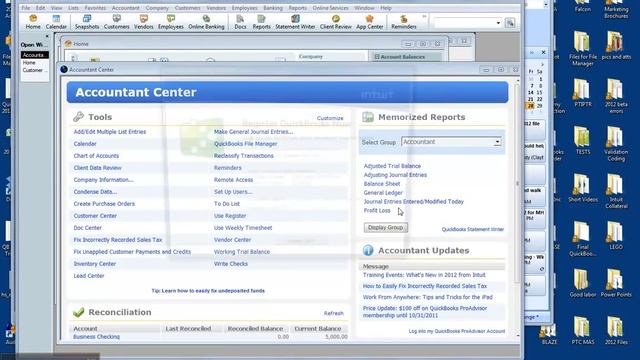The width and height of the screenshot is (640, 360).
Task: Click the toolbar search input field
Action: click(464, 23)
